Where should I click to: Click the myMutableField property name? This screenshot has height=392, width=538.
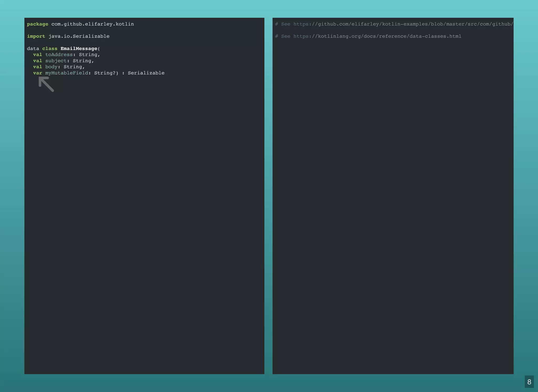[x=66, y=73]
